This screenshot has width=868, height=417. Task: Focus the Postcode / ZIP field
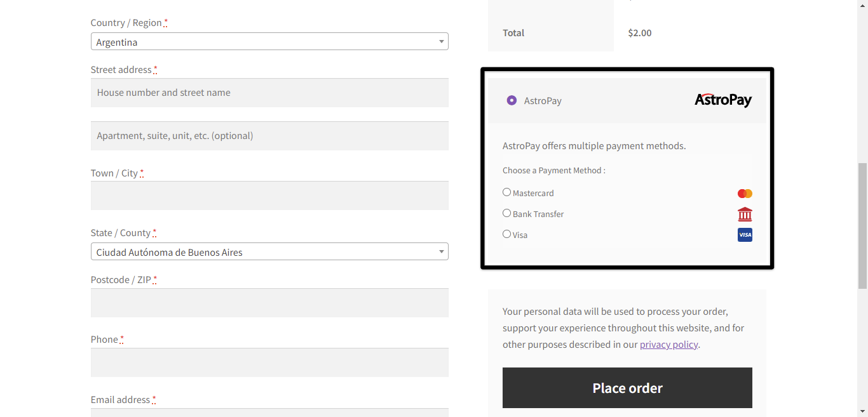269,303
